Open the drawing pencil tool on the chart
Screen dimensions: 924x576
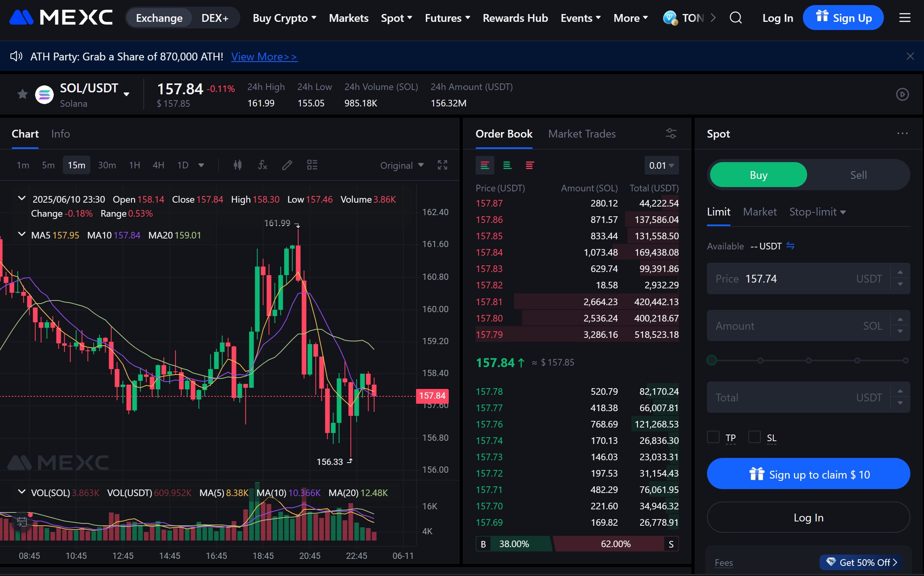click(x=287, y=165)
